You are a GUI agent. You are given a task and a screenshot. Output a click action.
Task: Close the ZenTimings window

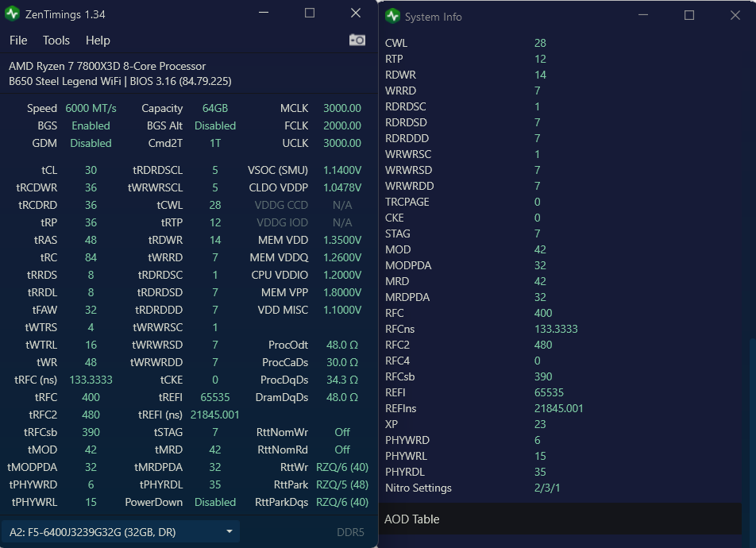click(x=356, y=13)
